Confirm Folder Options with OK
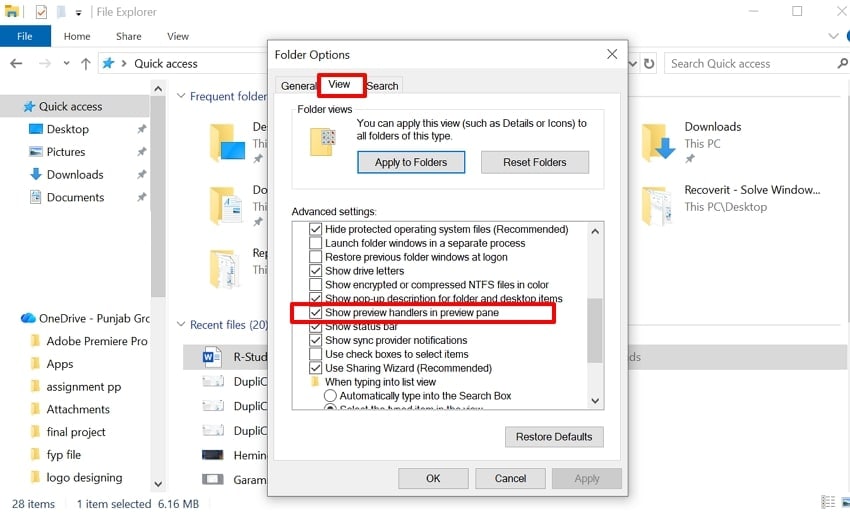The height and width of the screenshot is (513, 850). (433, 478)
